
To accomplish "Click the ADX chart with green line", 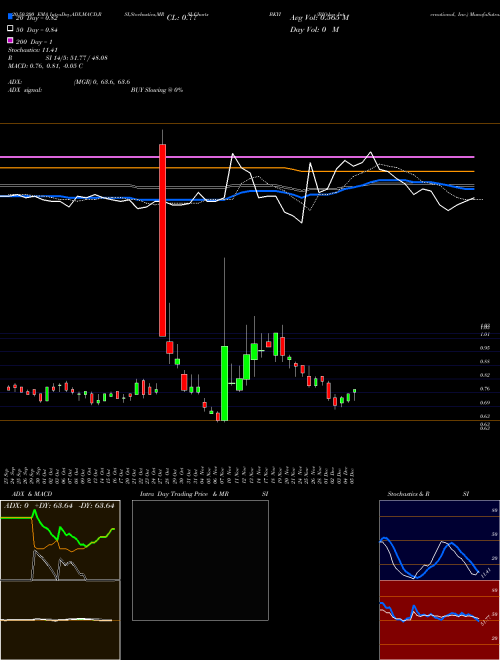I will point(60,540).
